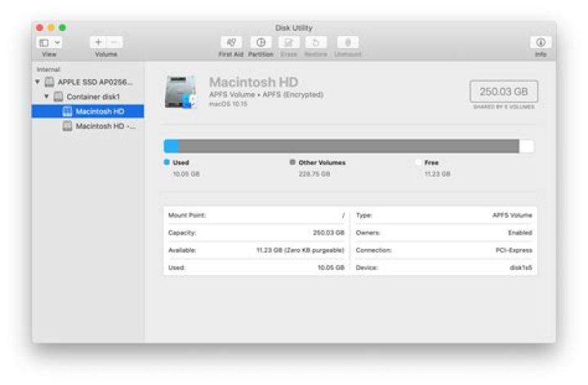
Task: Click the 250.03 GB capacity box
Action: [504, 91]
